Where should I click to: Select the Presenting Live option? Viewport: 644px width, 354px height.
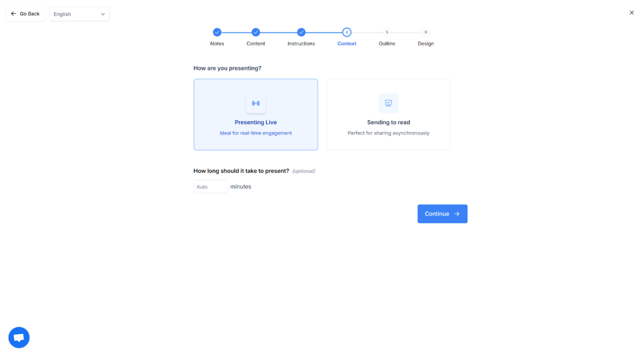click(255, 122)
